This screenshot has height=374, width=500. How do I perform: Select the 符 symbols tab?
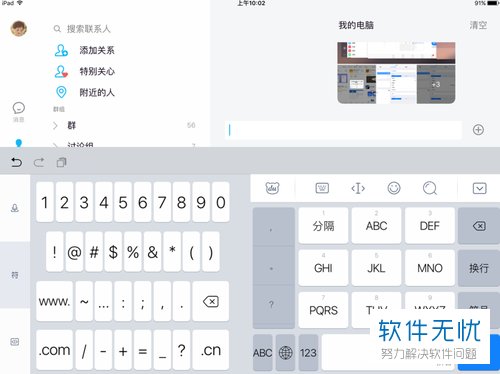click(x=15, y=275)
